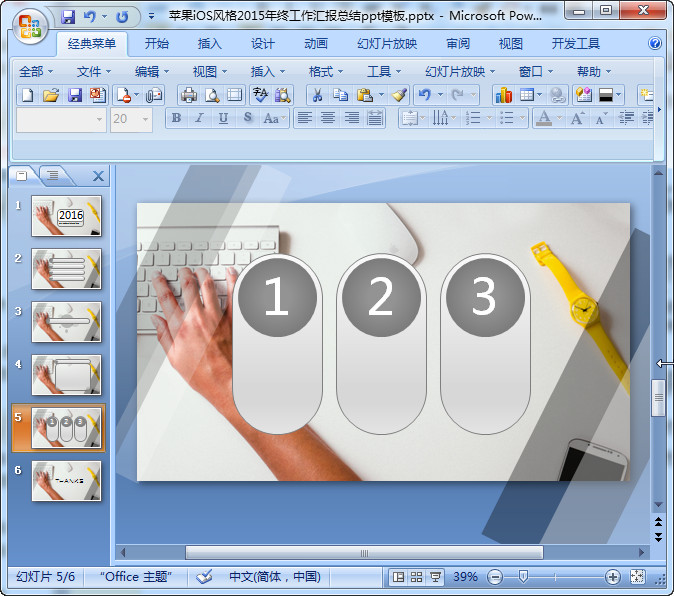
Task: Click 39% zoom level button
Action: 466,577
